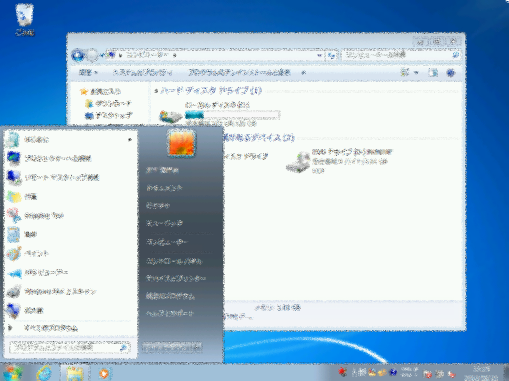Click System Properties in Explorer toolbar
This screenshot has width=509, height=381.
tap(142, 72)
